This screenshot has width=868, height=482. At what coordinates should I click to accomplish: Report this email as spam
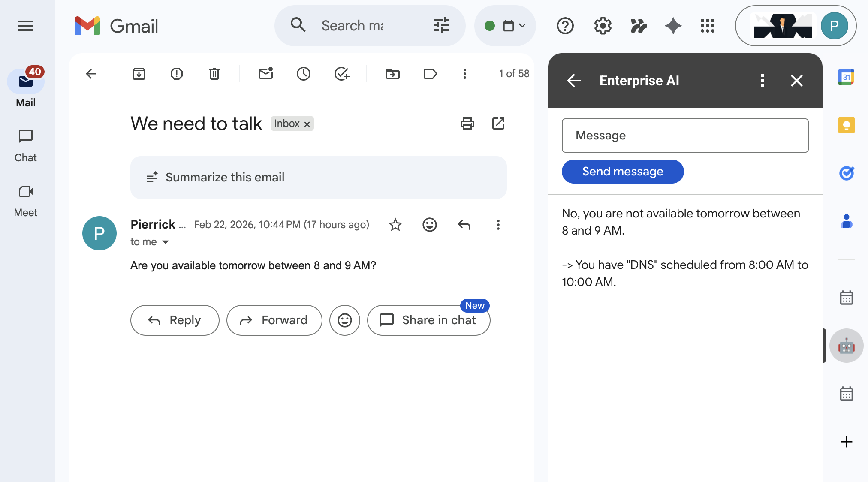pos(176,74)
